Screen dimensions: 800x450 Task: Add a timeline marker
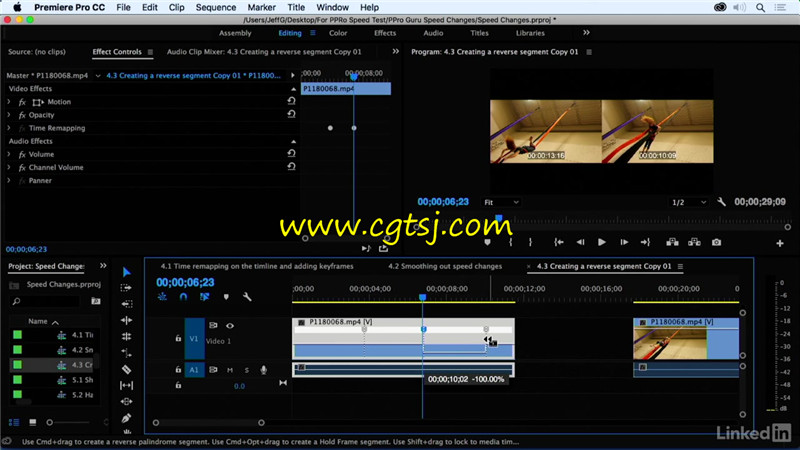(226, 296)
